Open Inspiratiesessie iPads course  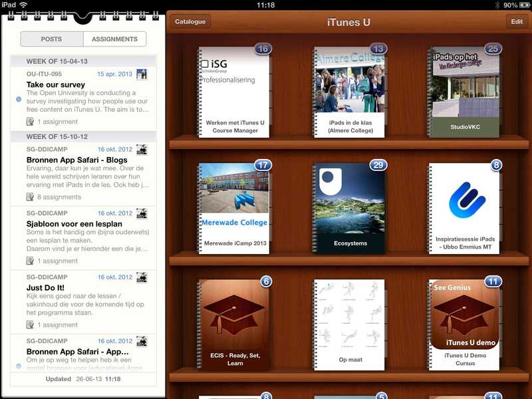click(x=464, y=208)
